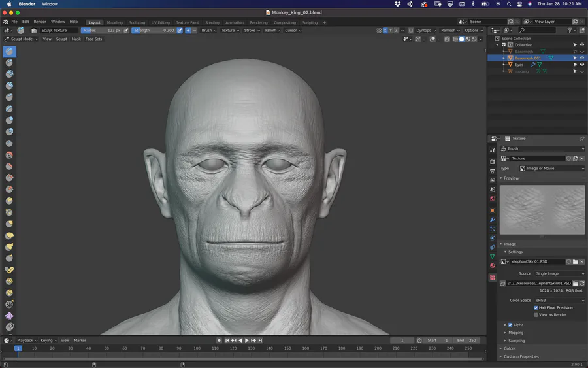Toggle radius pressure sensitivity icon
Viewport: 588px width, 368px height.
[x=126, y=30]
